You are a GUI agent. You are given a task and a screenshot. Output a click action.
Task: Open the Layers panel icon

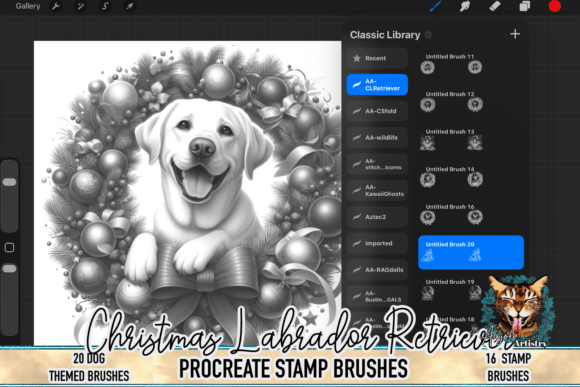[x=525, y=6]
